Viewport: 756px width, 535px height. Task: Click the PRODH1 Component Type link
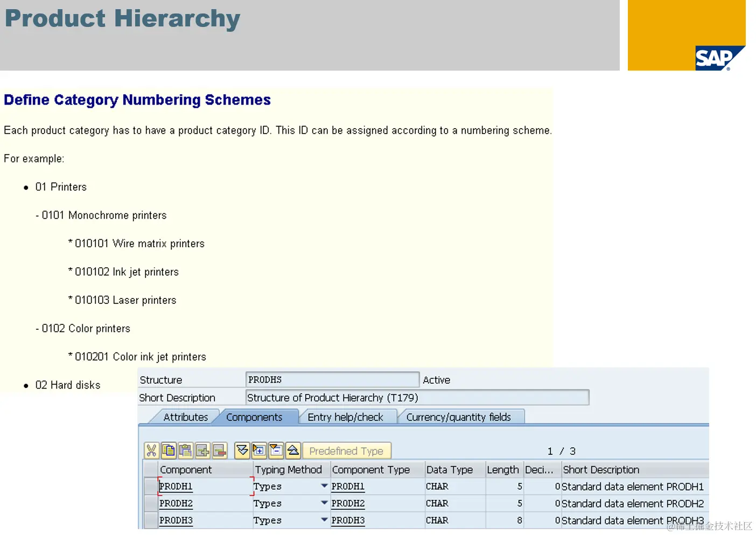click(348, 487)
